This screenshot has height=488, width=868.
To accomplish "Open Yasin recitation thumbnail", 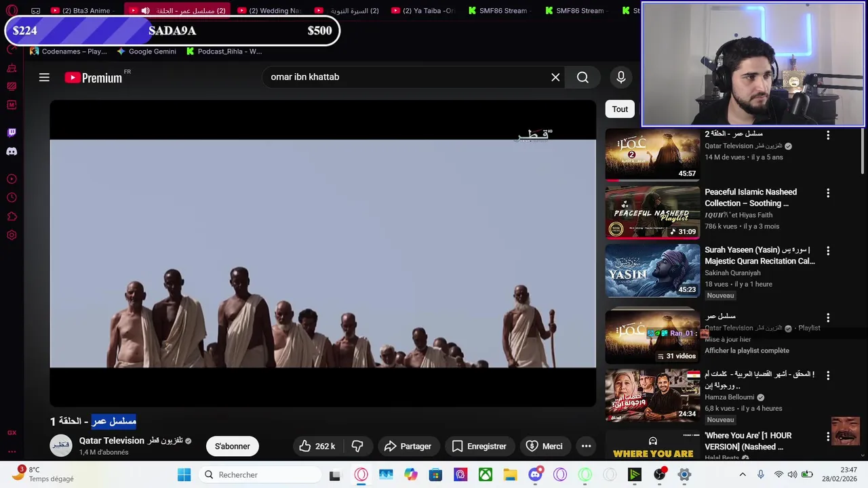I will [652, 270].
